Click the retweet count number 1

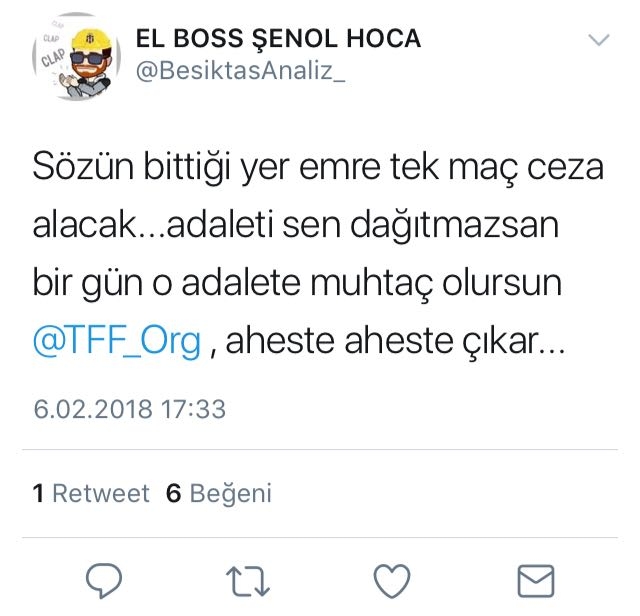coord(38,493)
